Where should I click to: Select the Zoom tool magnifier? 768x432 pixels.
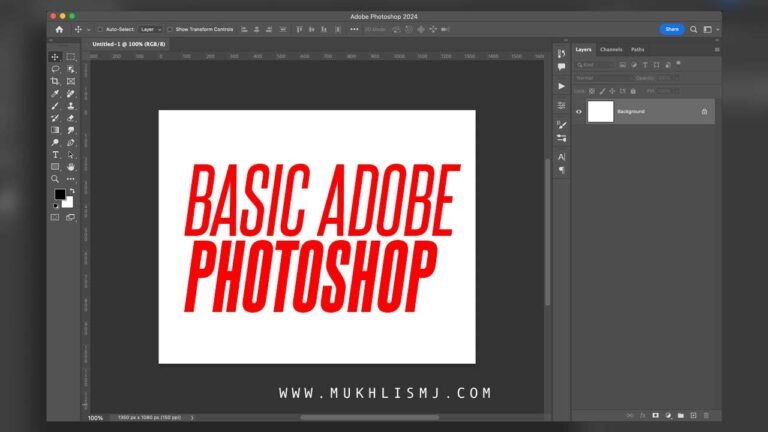point(55,179)
